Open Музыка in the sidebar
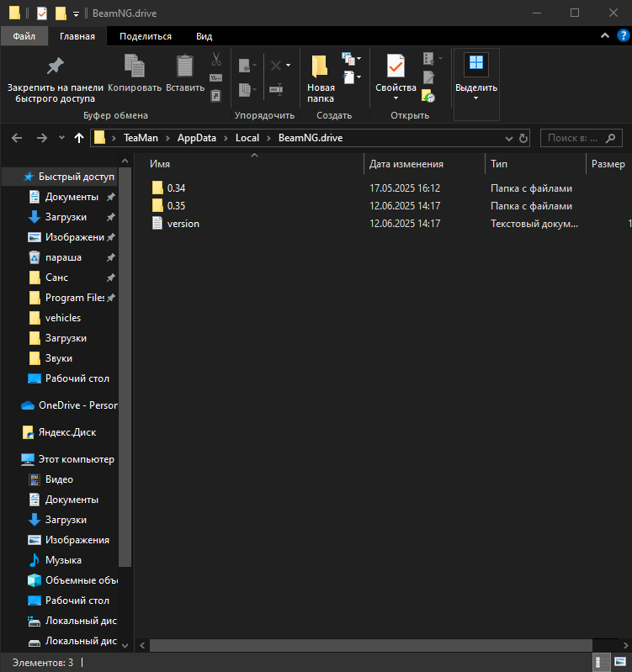The height and width of the screenshot is (672, 632). (x=63, y=560)
